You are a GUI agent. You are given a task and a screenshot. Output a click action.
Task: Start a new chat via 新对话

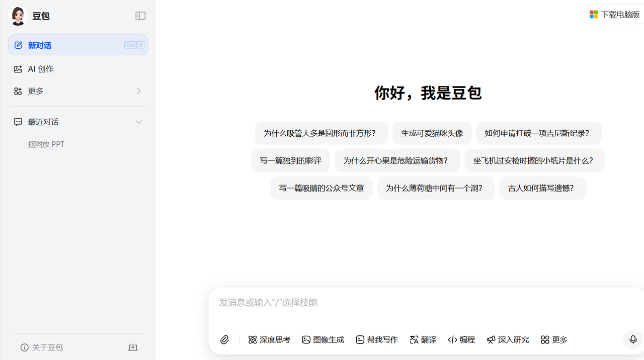pos(78,45)
